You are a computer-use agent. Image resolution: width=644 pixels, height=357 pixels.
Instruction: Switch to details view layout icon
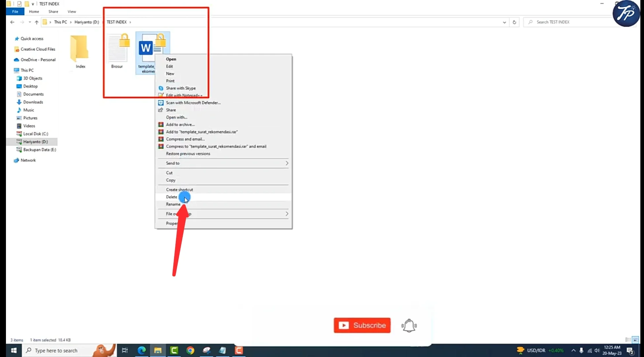pyautogui.click(x=628, y=340)
